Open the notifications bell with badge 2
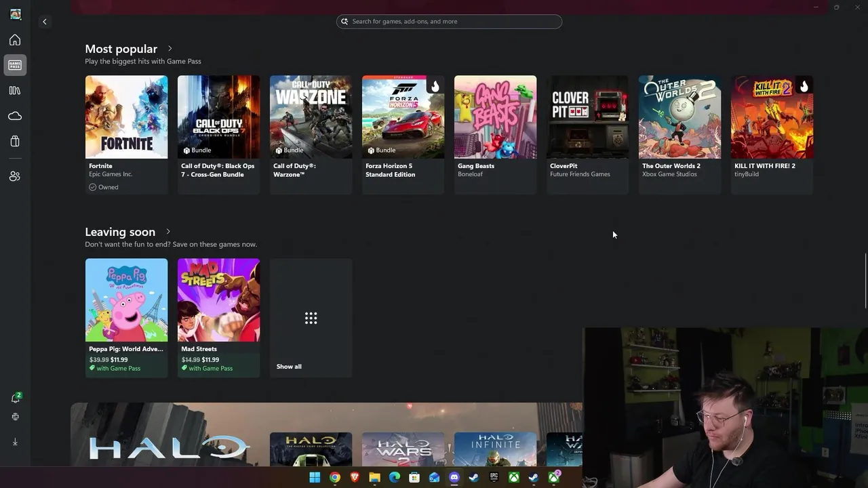 [16, 398]
